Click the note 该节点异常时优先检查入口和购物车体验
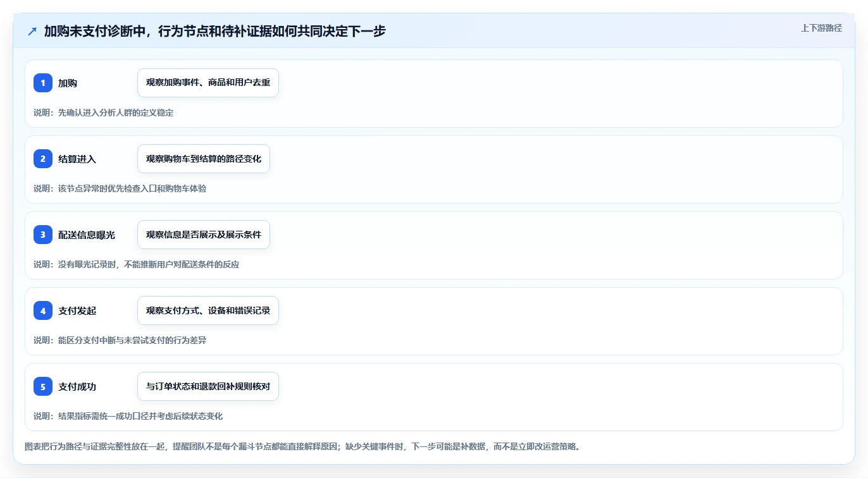The width and height of the screenshot is (868, 478). point(120,188)
